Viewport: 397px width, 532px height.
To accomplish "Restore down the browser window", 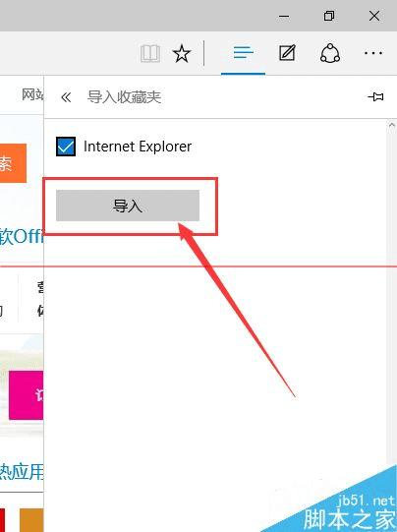I will [x=329, y=16].
